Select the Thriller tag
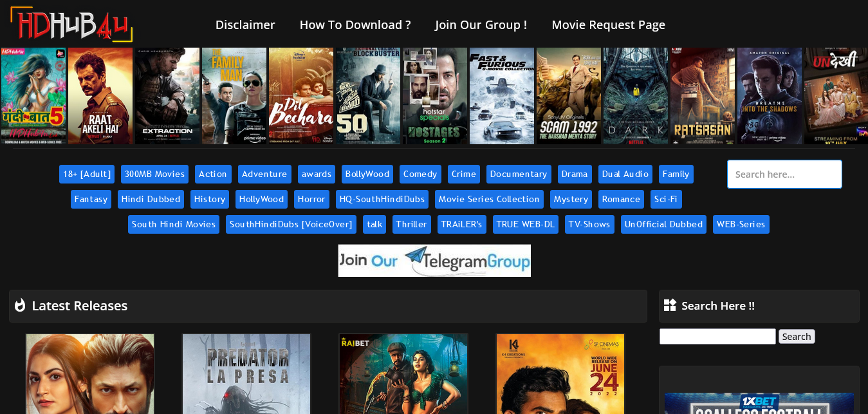Image resolution: width=868 pixels, height=414 pixels. click(x=412, y=224)
